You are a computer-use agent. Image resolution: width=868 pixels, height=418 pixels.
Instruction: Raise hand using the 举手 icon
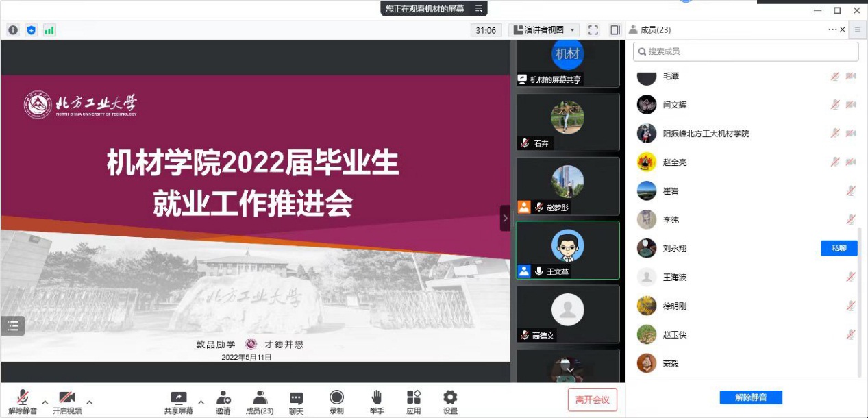pos(376,402)
